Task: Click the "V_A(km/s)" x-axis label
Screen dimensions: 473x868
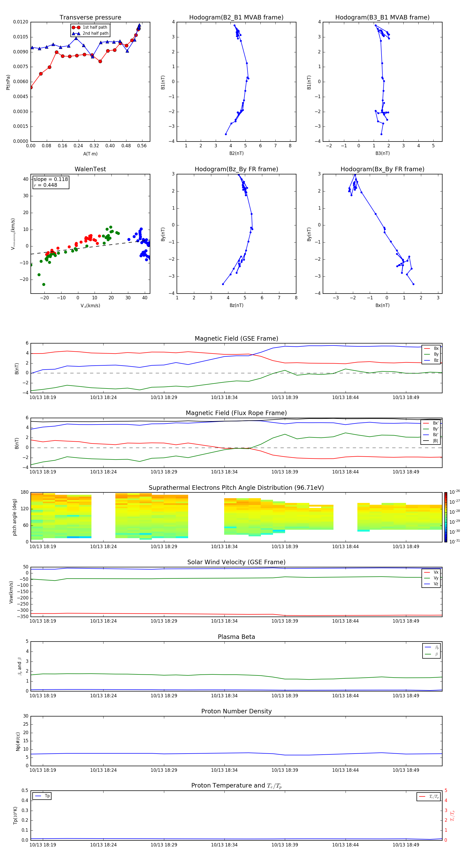Action: tap(90, 306)
